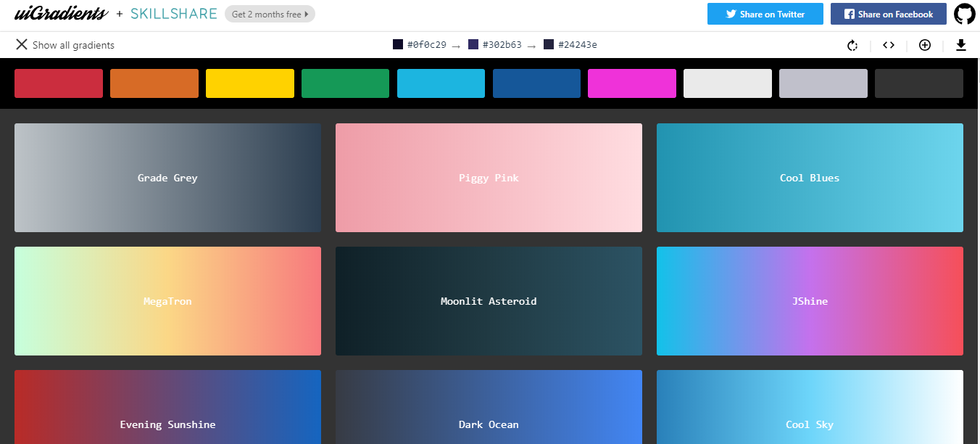Add a new gradient icon
Image resolution: width=980 pixels, height=444 pixels.
[925, 45]
